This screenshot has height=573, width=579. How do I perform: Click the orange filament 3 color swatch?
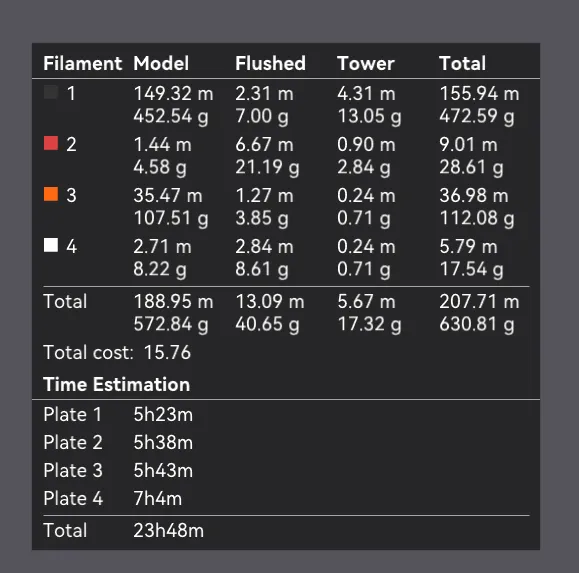51,194
